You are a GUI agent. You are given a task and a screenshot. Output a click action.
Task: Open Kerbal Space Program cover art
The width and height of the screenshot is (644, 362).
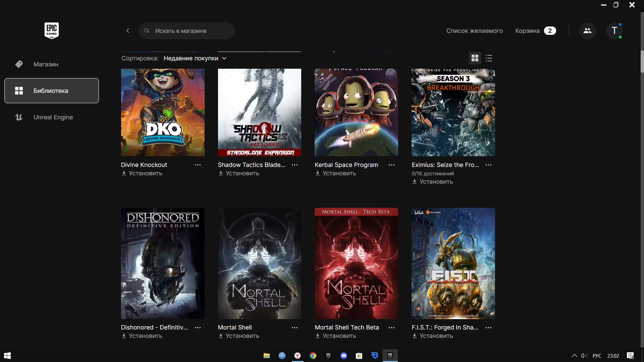(x=356, y=112)
